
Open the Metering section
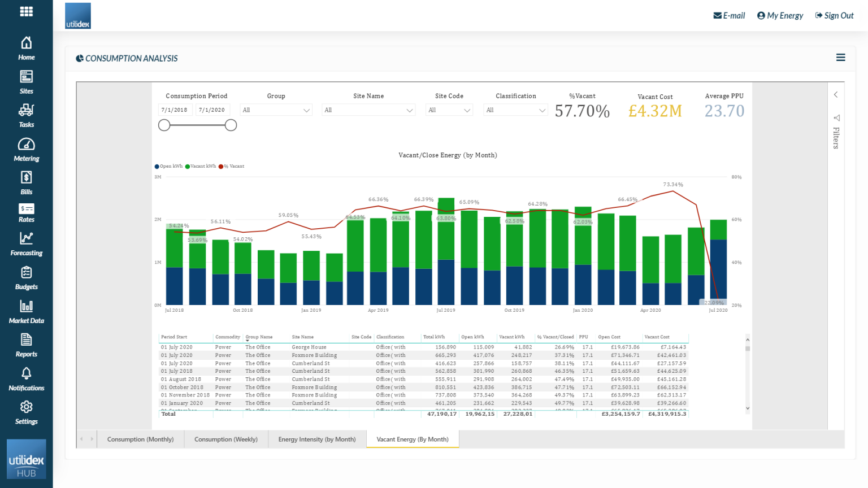click(26, 150)
